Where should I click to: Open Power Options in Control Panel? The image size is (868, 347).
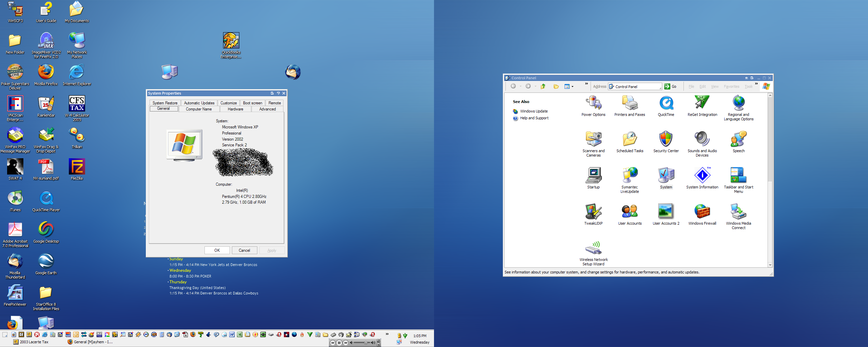tap(593, 106)
